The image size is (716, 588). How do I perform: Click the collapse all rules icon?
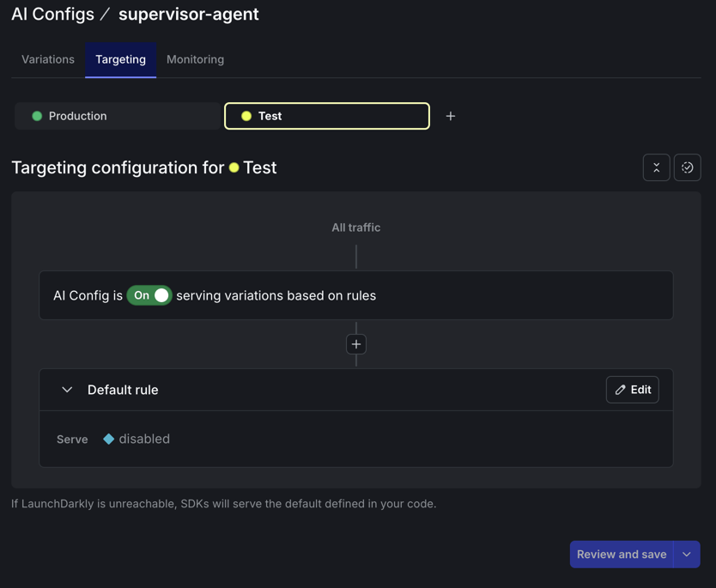(x=656, y=167)
